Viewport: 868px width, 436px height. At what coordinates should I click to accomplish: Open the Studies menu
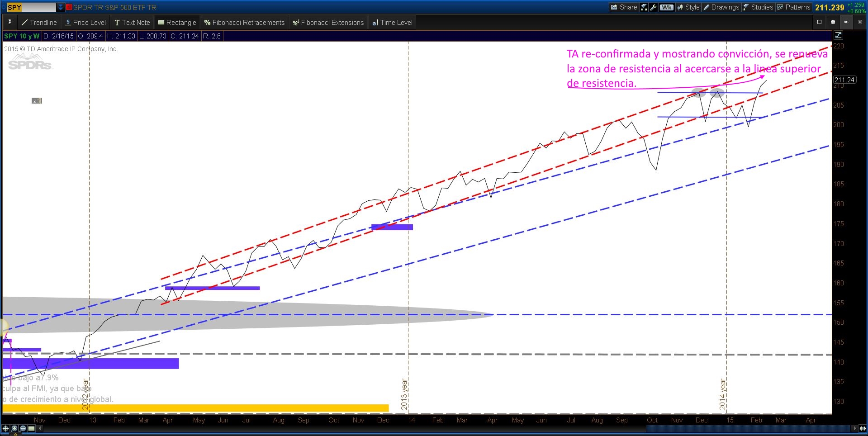[758, 7]
